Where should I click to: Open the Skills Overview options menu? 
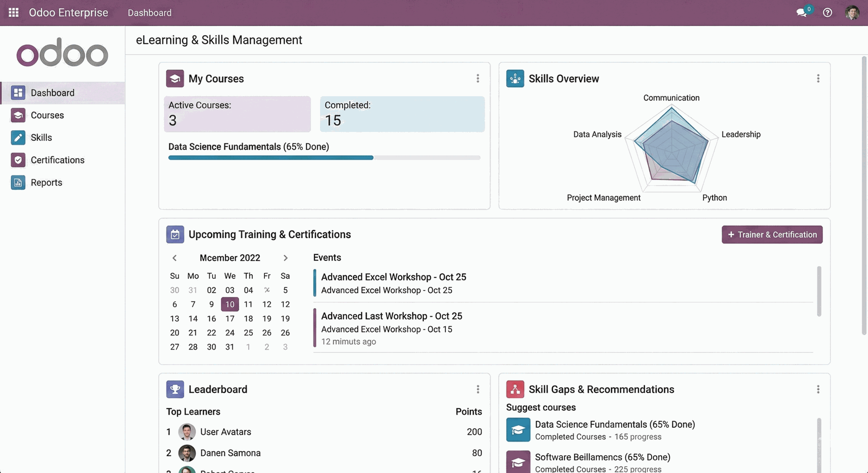pyautogui.click(x=818, y=78)
